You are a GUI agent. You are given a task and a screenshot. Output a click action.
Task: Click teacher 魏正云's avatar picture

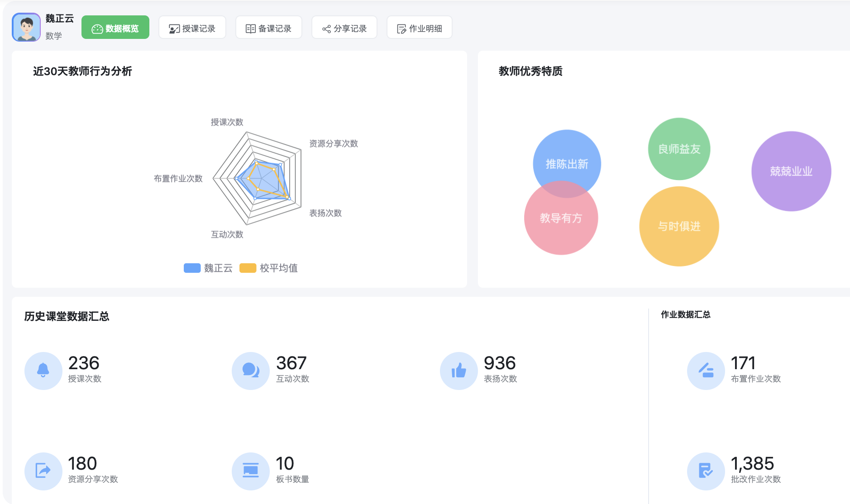coord(26,27)
